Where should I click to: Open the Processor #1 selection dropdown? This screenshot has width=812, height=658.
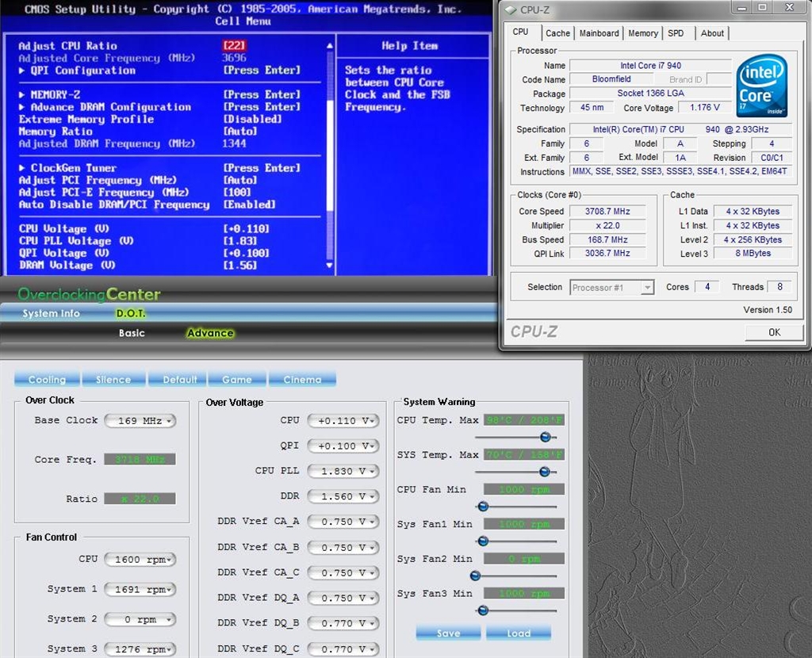click(612, 287)
